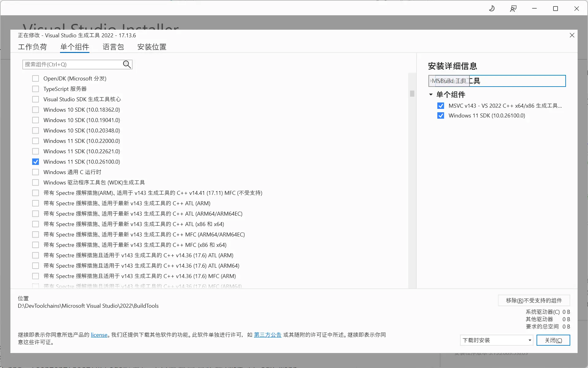Switch to 工作负荷 tab
The height and width of the screenshot is (368, 588).
[x=32, y=47]
